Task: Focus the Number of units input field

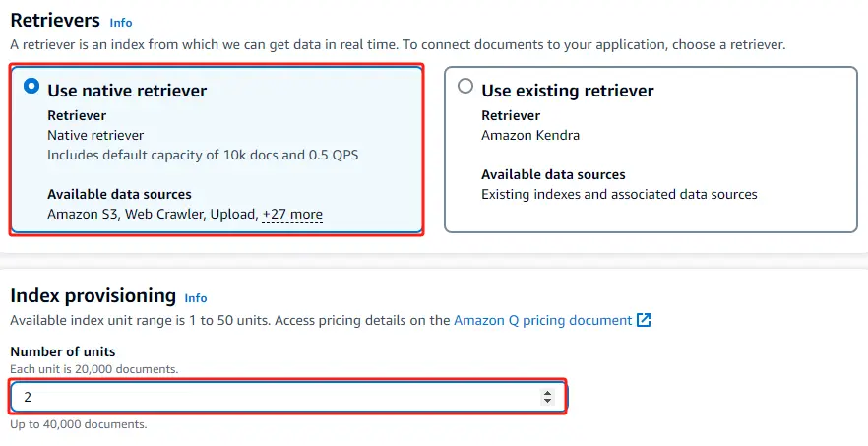Action: point(276,397)
